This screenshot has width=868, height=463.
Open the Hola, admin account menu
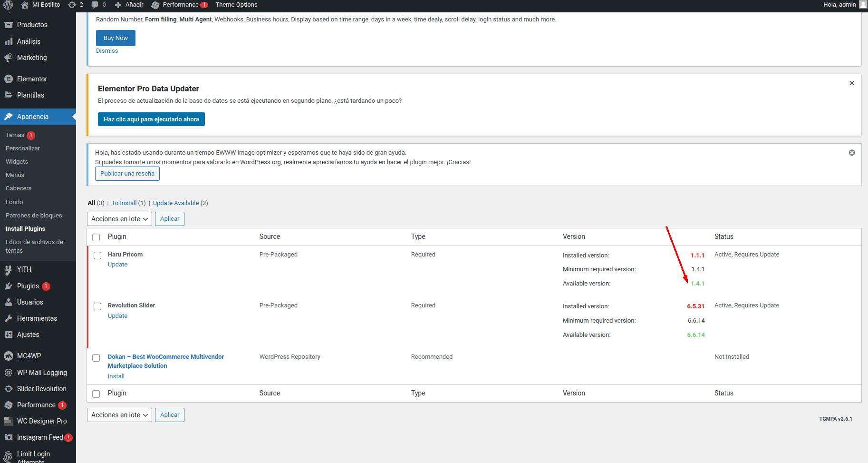coord(845,5)
